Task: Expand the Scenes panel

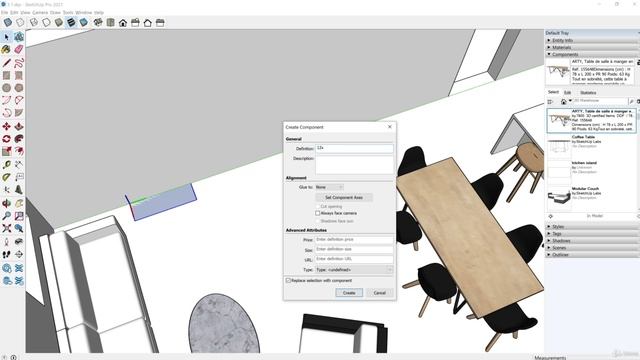Action: (x=592, y=248)
